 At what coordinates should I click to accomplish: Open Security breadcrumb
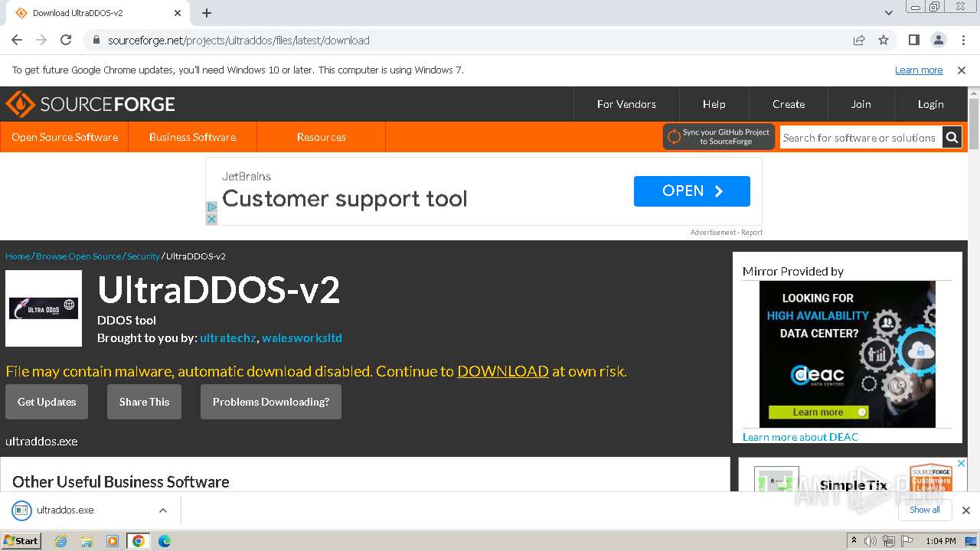pyautogui.click(x=143, y=256)
